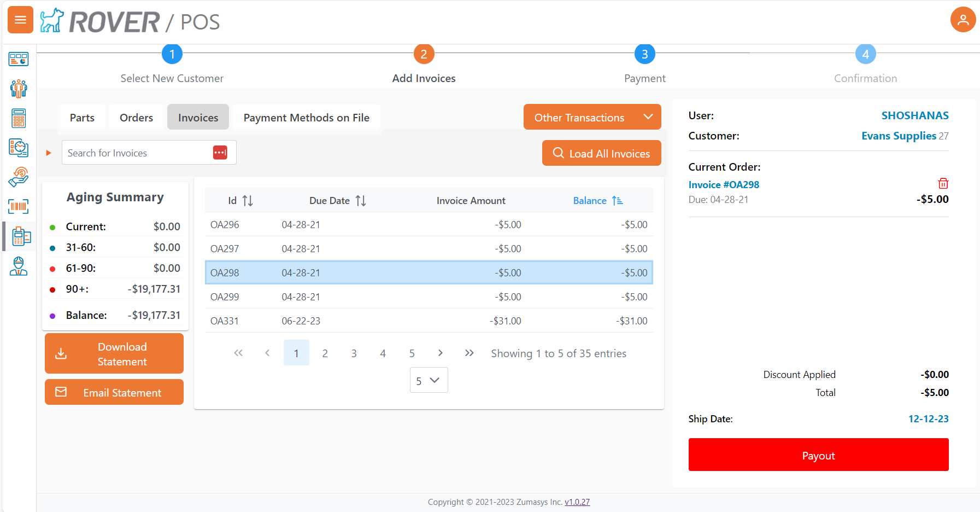Image resolution: width=980 pixels, height=512 pixels.
Task: Switch to the Orders tab
Action: [136, 117]
